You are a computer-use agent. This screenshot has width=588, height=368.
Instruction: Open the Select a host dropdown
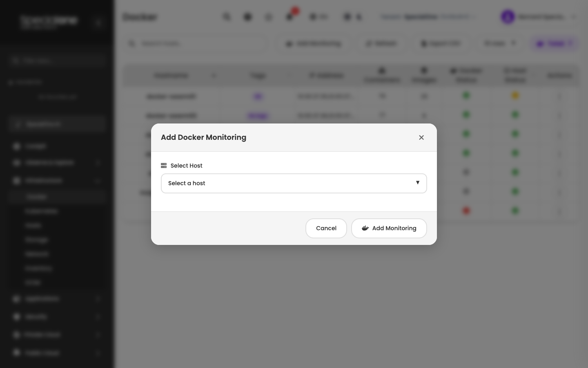294,183
